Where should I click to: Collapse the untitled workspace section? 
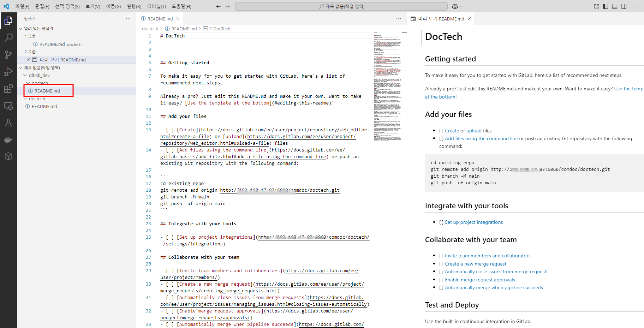coord(20,68)
